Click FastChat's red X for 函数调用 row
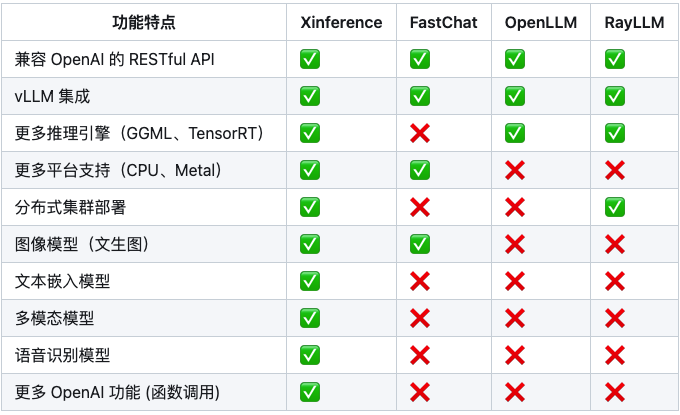Image resolution: width=680 pixels, height=415 pixels. 420,392
